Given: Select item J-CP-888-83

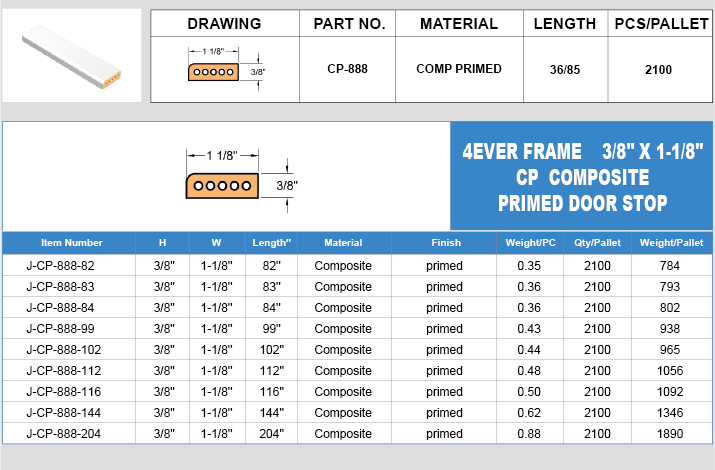Looking at the screenshot, I should coord(60,287).
